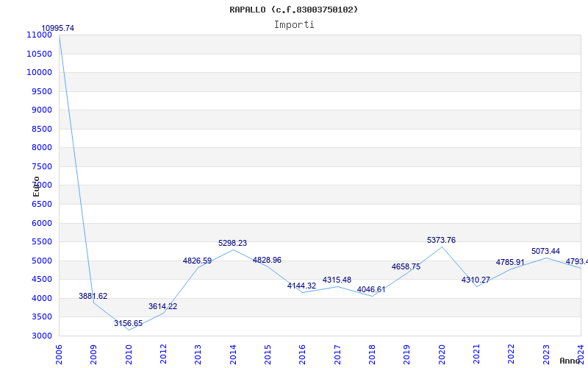The height and width of the screenshot is (368, 588).
Task: Select y-axis value 4500
Action: pyautogui.click(x=42, y=279)
